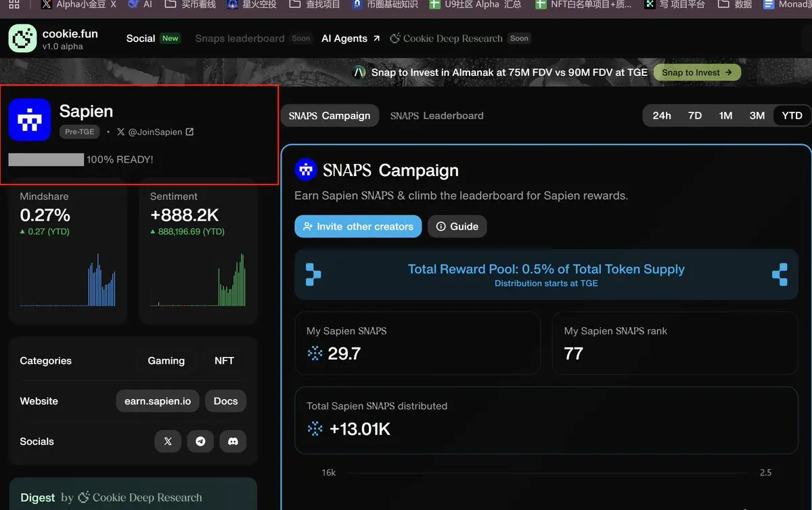Open the AI bookmark in the bookmarks bar
Viewport: 812px width, 510px height.
click(140, 4)
